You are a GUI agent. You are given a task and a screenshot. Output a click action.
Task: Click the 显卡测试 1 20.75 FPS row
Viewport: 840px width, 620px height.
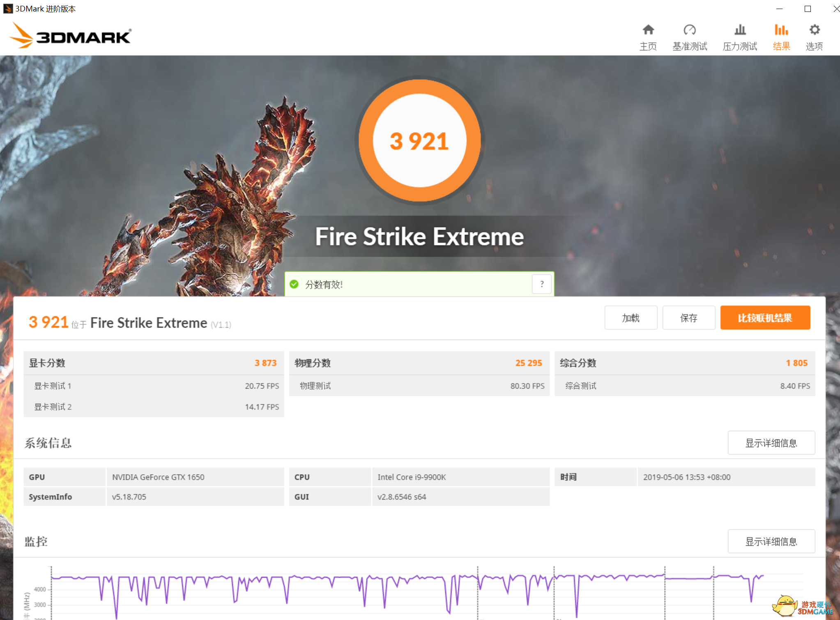point(154,386)
